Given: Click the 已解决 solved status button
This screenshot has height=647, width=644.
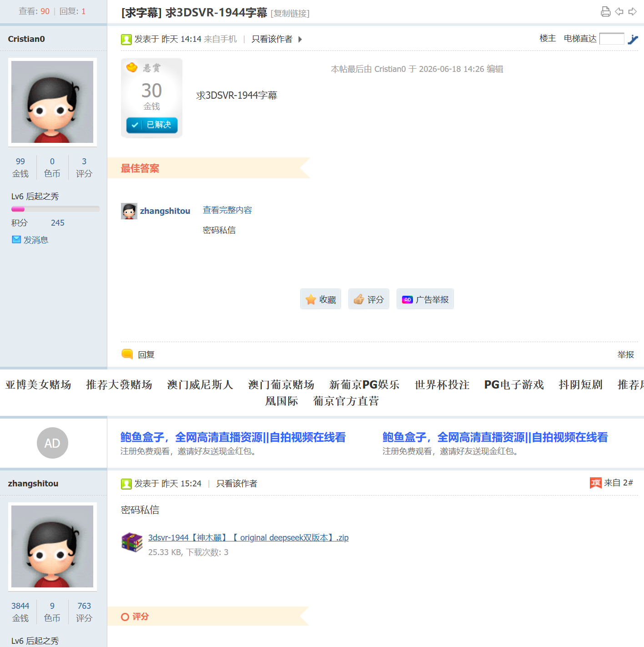Looking at the screenshot, I should [x=152, y=125].
